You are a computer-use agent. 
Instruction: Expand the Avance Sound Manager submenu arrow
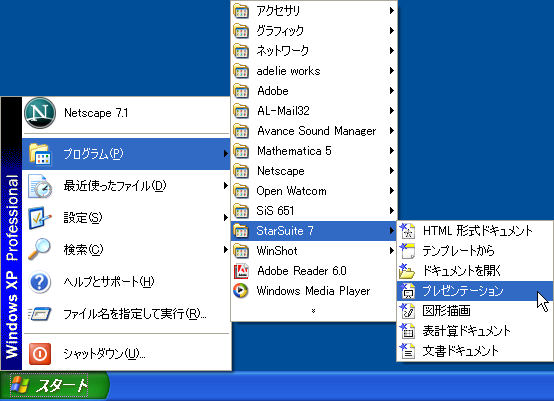[391, 131]
